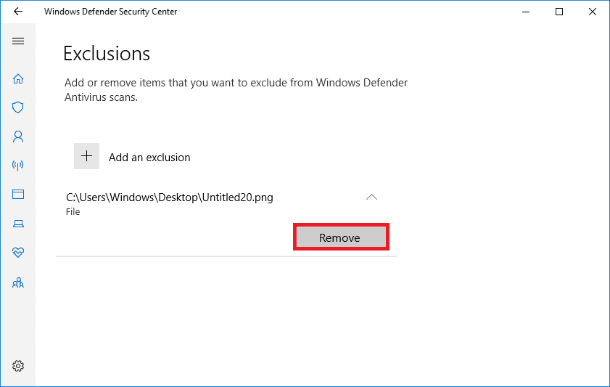The image size is (610, 387).
Task: Open Device performance & health heart icon
Action: point(18,252)
